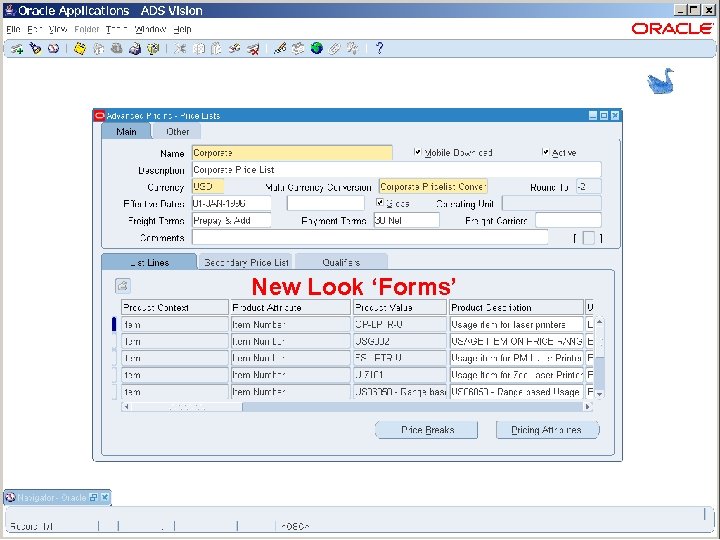Image resolution: width=720 pixels, height=540 pixels.
Task: Click the list lines scroll down arrow
Action: [x=599, y=394]
